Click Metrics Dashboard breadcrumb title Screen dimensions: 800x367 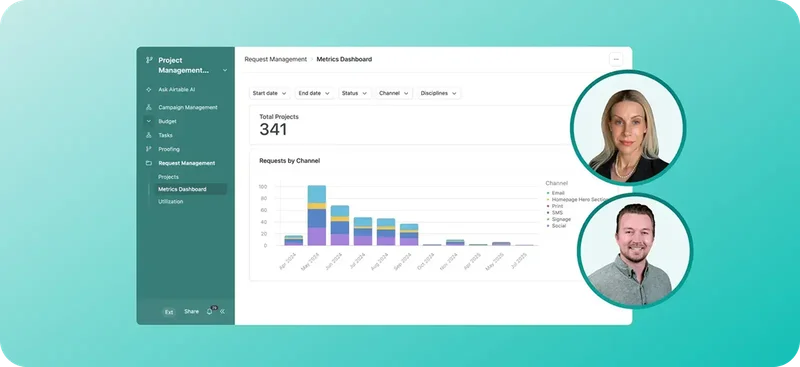coord(344,59)
